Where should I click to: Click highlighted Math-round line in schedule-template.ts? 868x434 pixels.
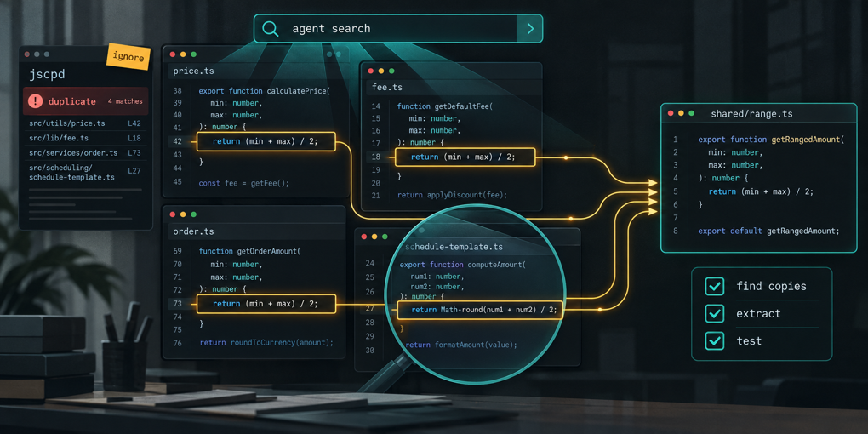480,311
